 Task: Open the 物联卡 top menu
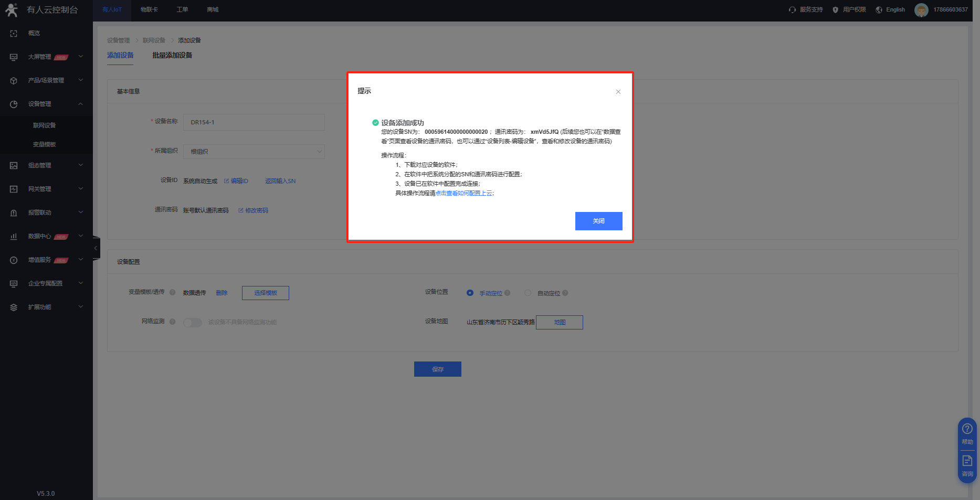coord(149,9)
